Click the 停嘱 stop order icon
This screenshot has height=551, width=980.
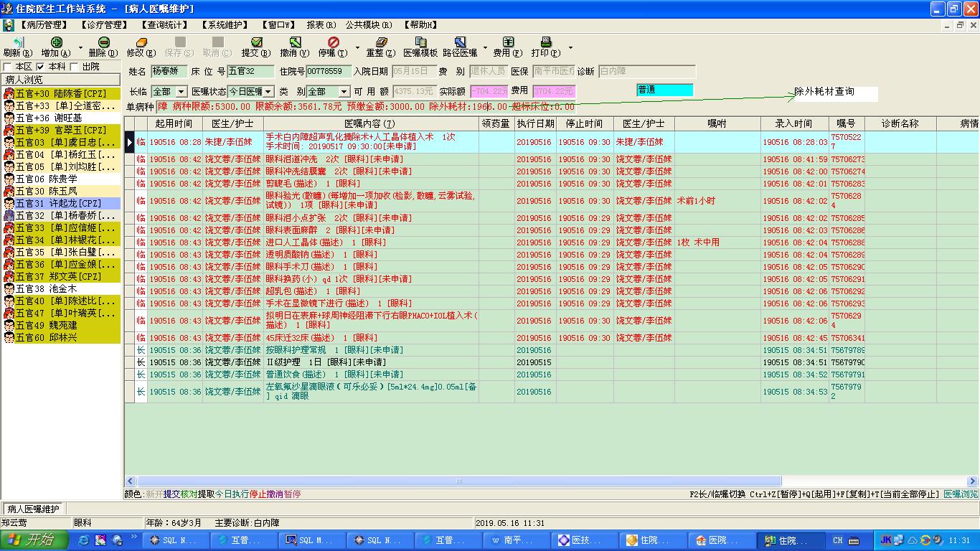click(x=333, y=42)
